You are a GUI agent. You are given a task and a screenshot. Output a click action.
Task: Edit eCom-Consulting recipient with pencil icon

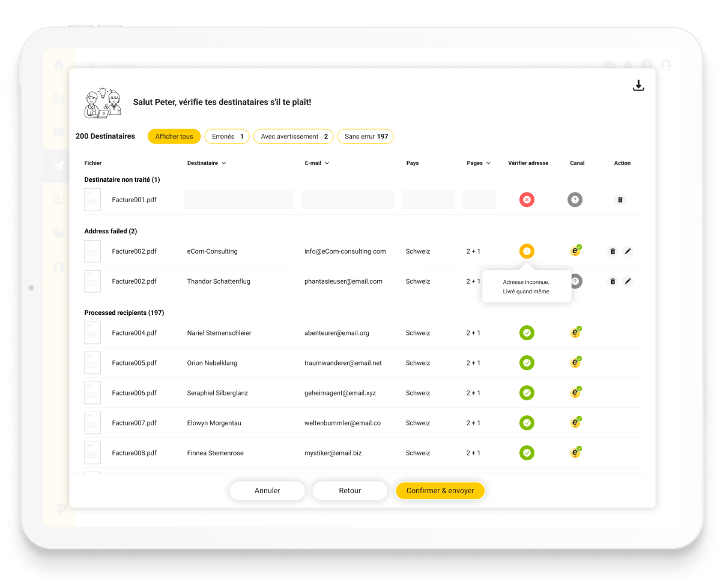click(628, 251)
